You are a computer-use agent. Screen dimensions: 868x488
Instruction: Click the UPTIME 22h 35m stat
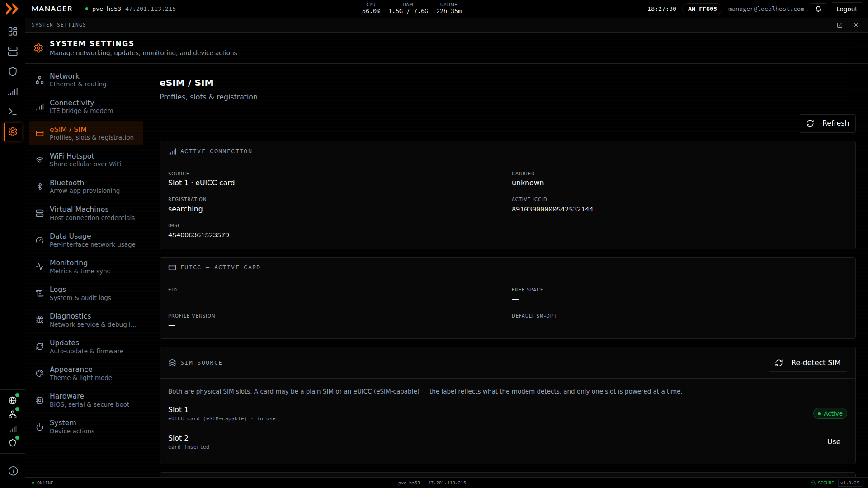pos(448,8)
